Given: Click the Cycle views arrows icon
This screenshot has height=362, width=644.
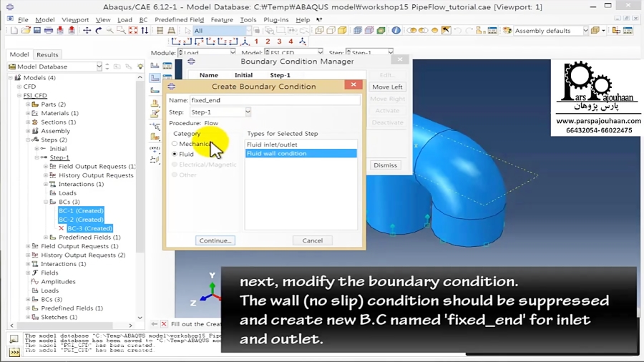Looking at the screenshot, I should coord(145,31).
